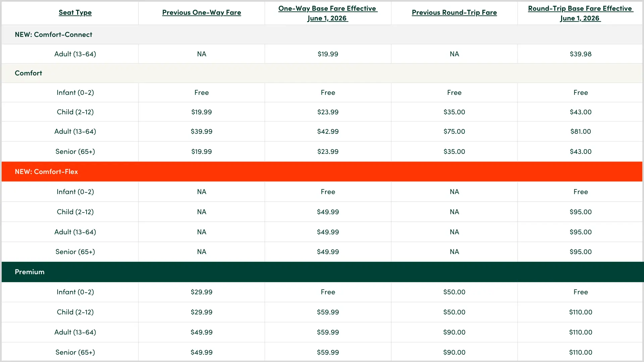Click the Premium Adult $110.00 round-trip fare
The image size is (644, 362).
581,332
